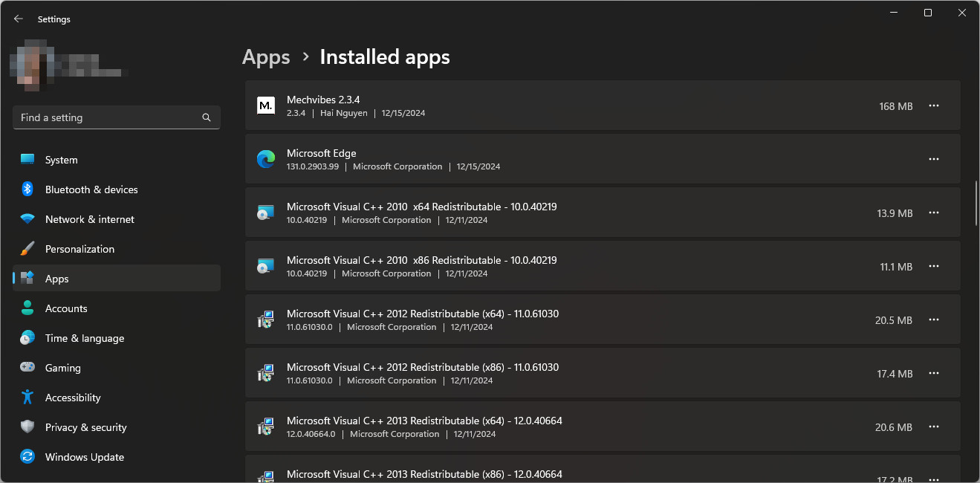Click the Windows Update sidebar icon
Image resolution: width=980 pixels, height=483 pixels.
coord(27,457)
